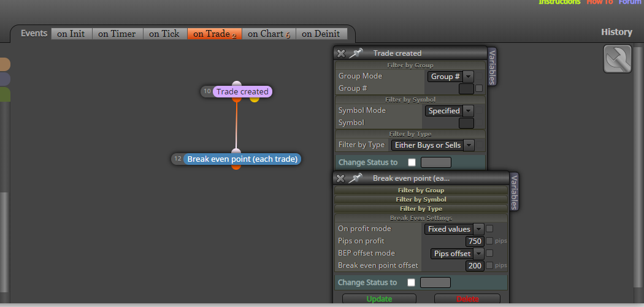Expand Filter by Group in Break even panel
This screenshot has height=307, width=644.
coord(421,190)
